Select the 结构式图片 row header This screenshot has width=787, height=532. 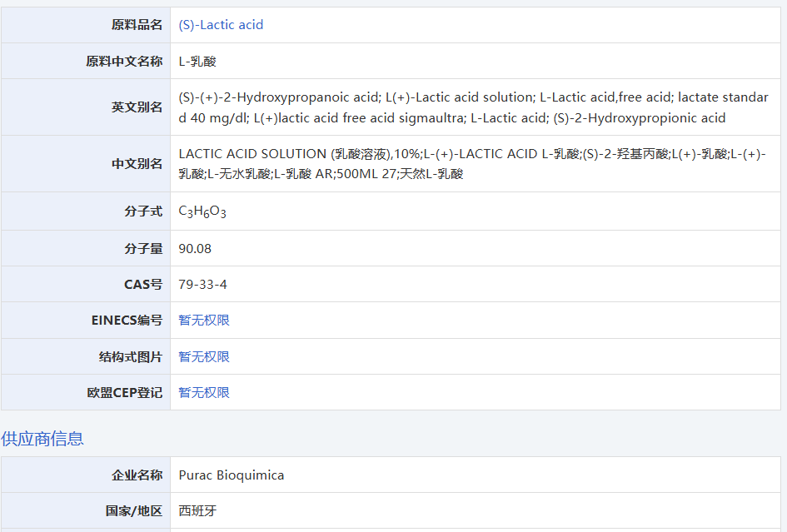[136, 356]
